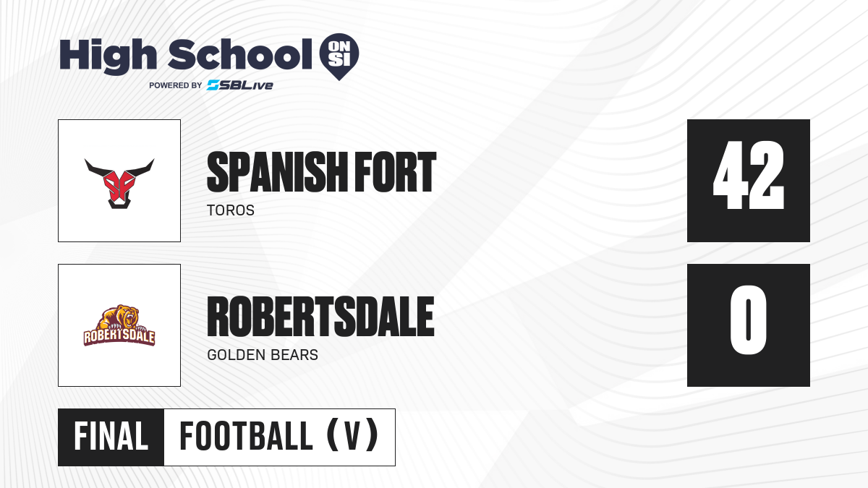This screenshot has height=488, width=868.
Task: Click the TOROS mascot label
Action: [x=231, y=210]
